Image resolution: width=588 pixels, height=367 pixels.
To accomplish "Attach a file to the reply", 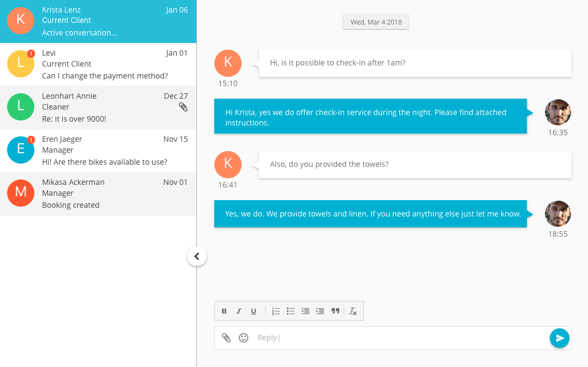I will (226, 338).
